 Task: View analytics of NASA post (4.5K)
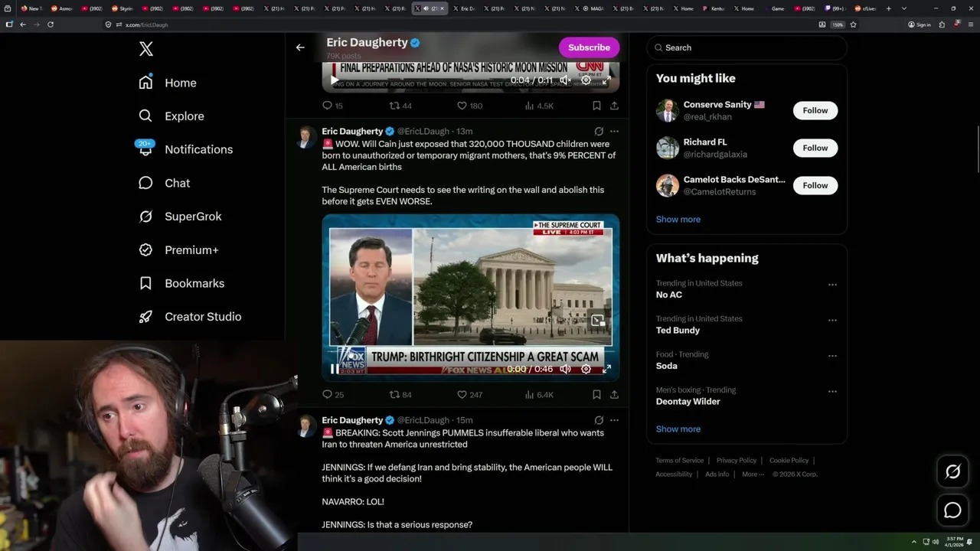point(539,106)
